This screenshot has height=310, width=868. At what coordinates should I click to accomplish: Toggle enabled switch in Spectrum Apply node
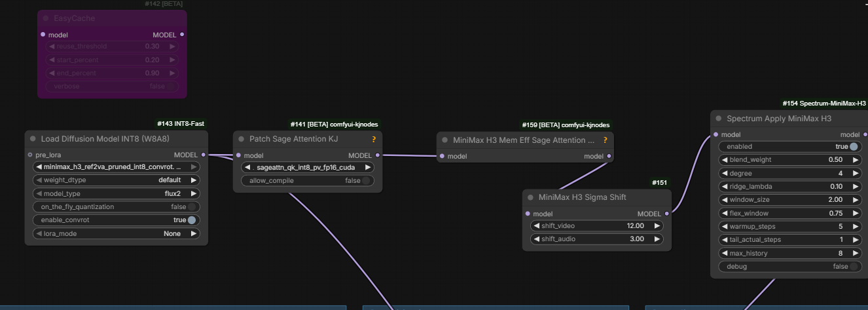point(854,147)
